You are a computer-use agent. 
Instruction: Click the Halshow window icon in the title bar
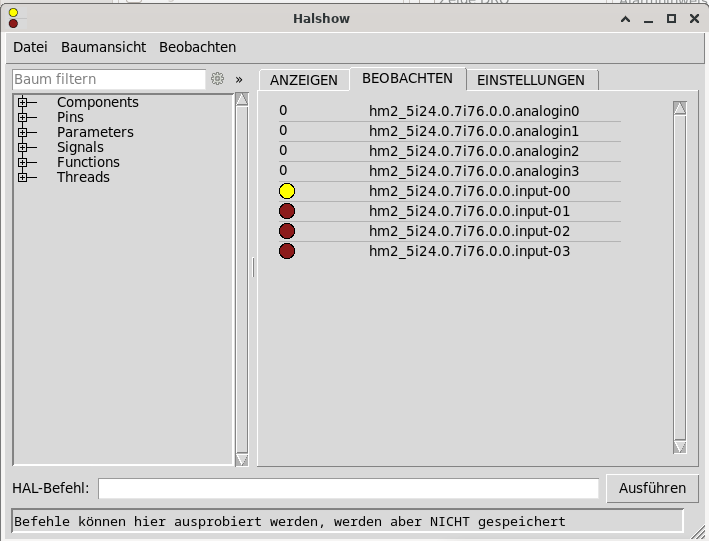14,18
